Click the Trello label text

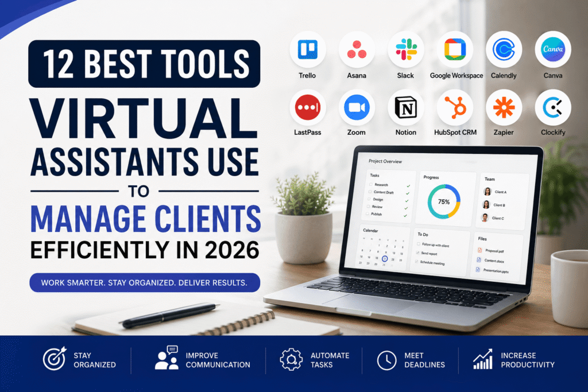[307, 75]
